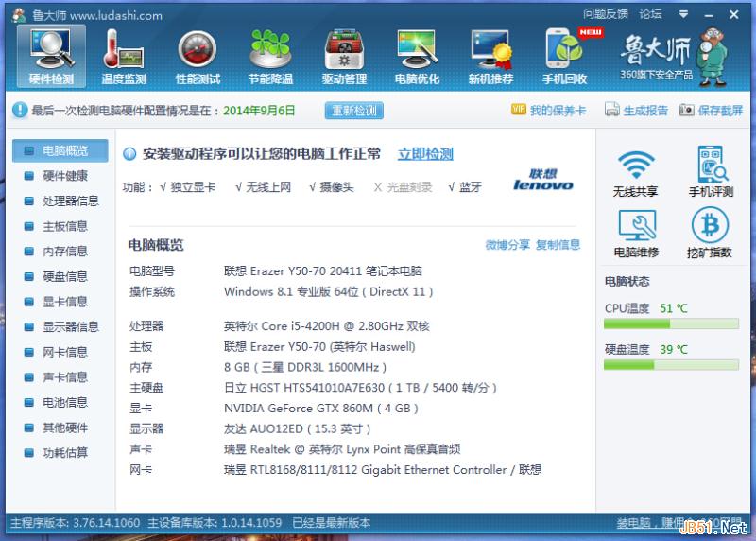Image resolution: width=756 pixels, height=541 pixels.
Task: Open the 硬件检测 hardware detection tool
Action: pyautogui.click(x=51, y=57)
